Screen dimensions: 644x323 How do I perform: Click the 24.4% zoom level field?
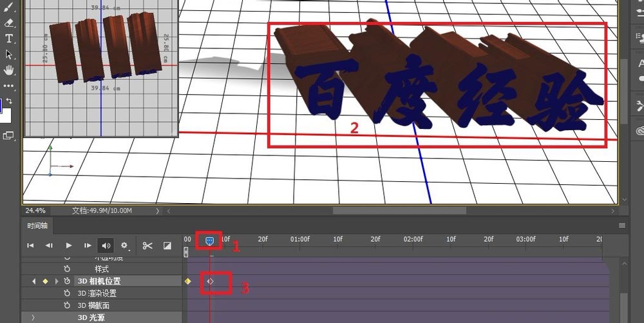pyautogui.click(x=35, y=210)
